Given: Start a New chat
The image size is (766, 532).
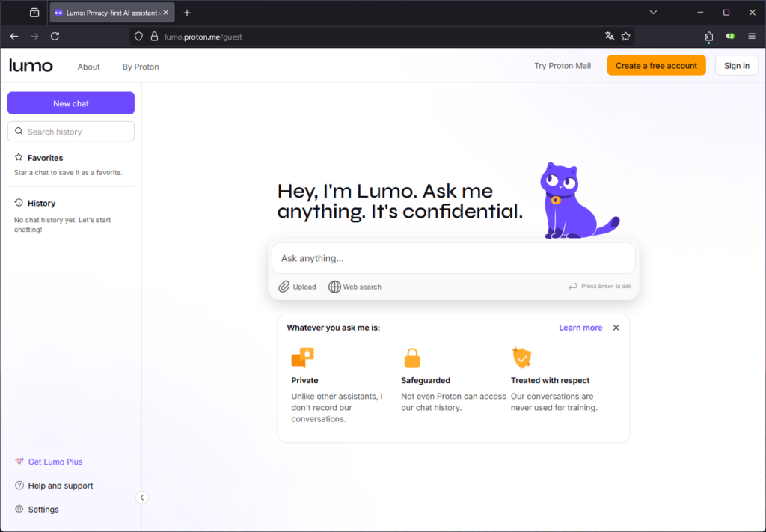Looking at the screenshot, I should coord(71,103).
